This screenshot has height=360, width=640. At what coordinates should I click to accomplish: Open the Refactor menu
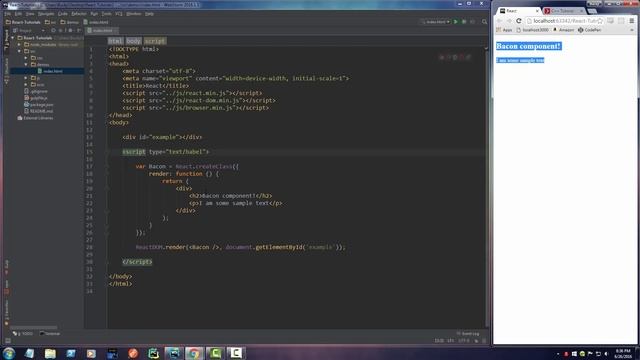pos(79,14)
